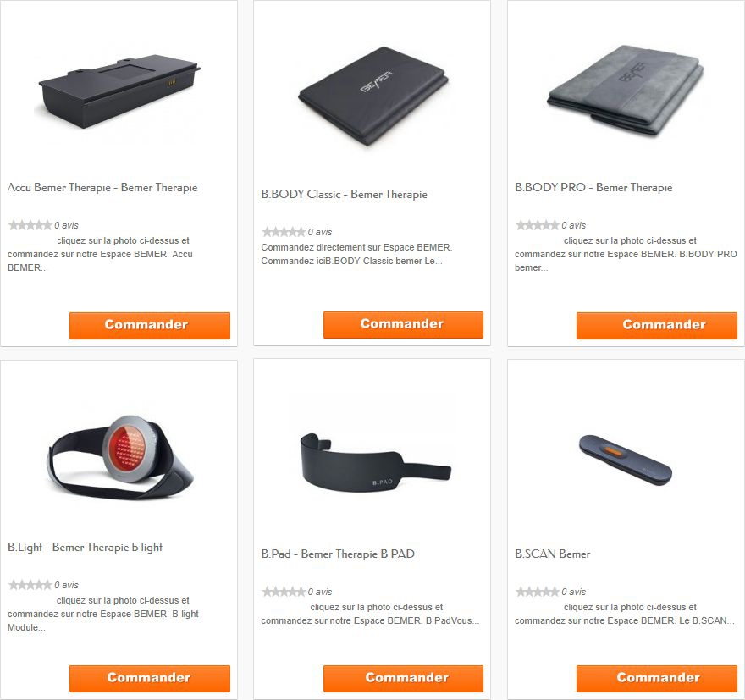Click Commander button for B.Light

coord(150,678)
